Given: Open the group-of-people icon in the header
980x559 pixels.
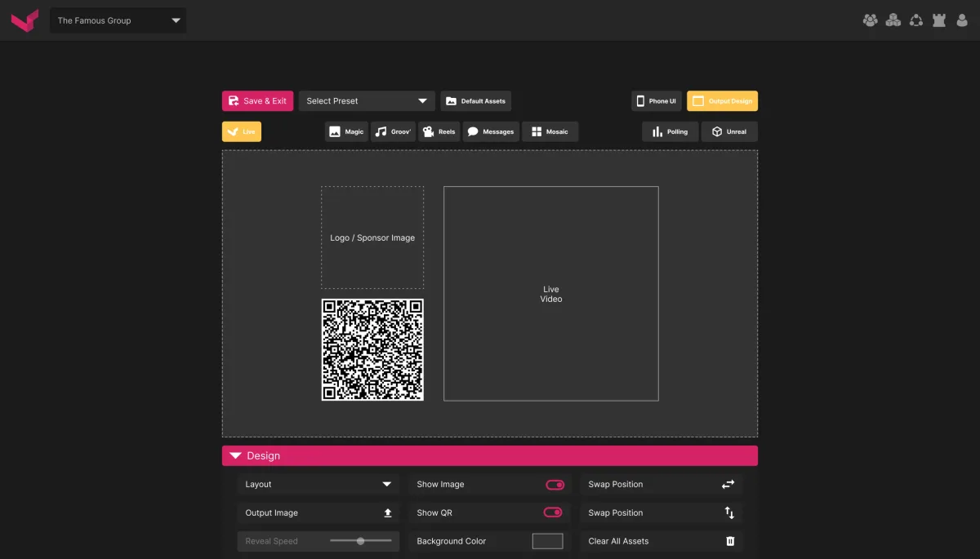Looking at the screenshot, I should 871,20.
